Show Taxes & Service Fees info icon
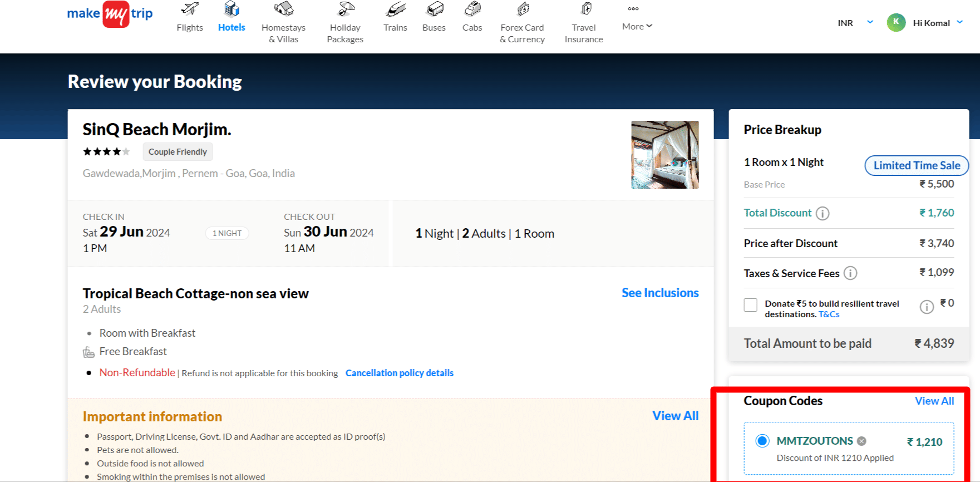The width and height of the screenshot is (980, 482). click(x=850, y=273)
